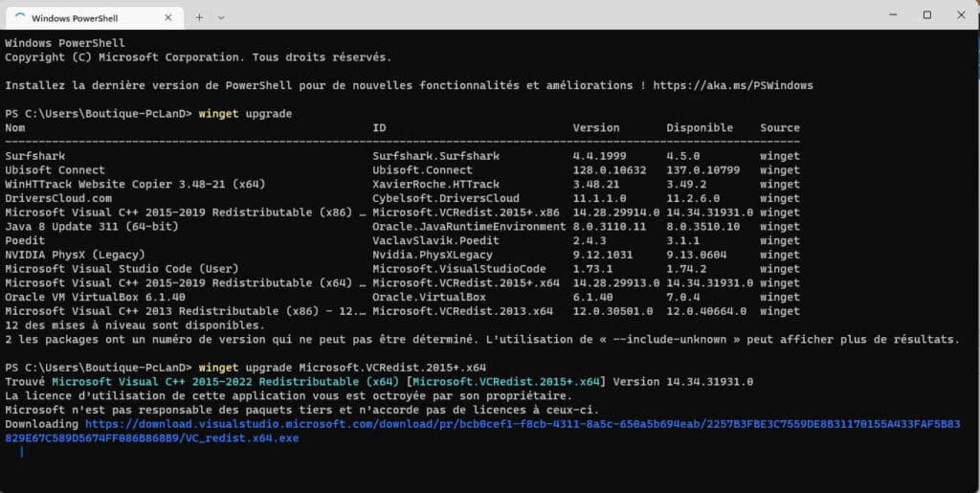Click 'NVIDIA PhysX (Legacy)' package name

pos(75,255)
